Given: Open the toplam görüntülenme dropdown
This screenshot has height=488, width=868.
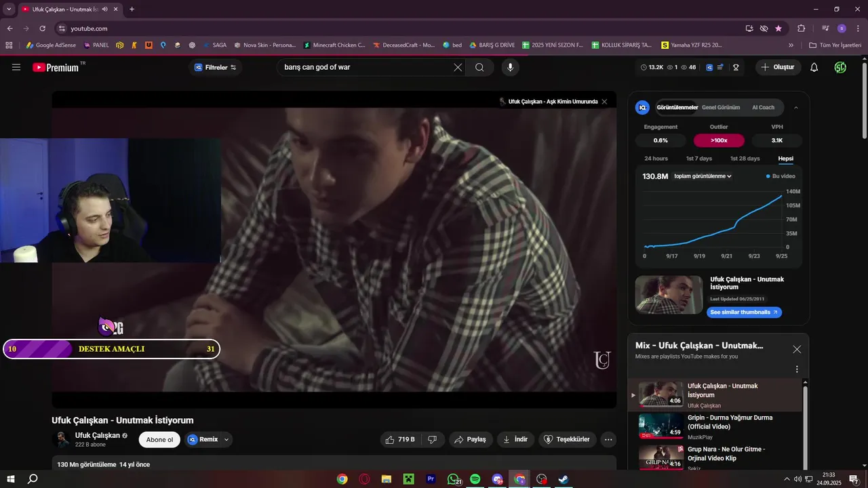Looking at the screenshot, I should (703, 176).
